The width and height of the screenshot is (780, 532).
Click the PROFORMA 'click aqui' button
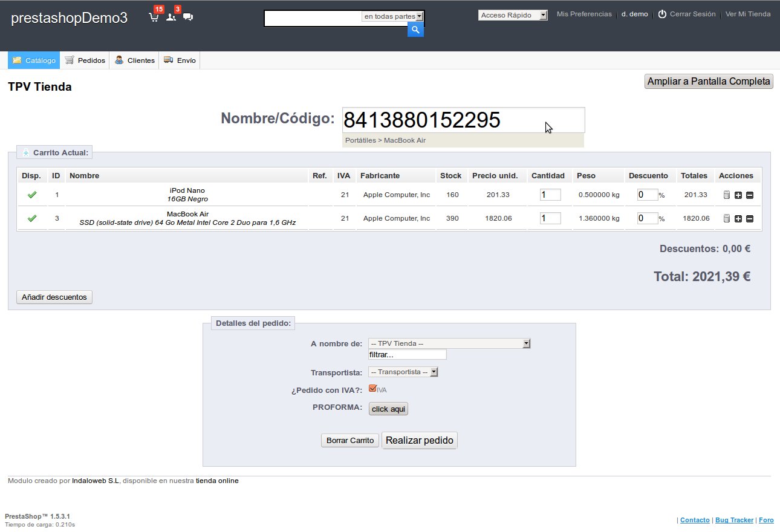click(x=389, y=409)
